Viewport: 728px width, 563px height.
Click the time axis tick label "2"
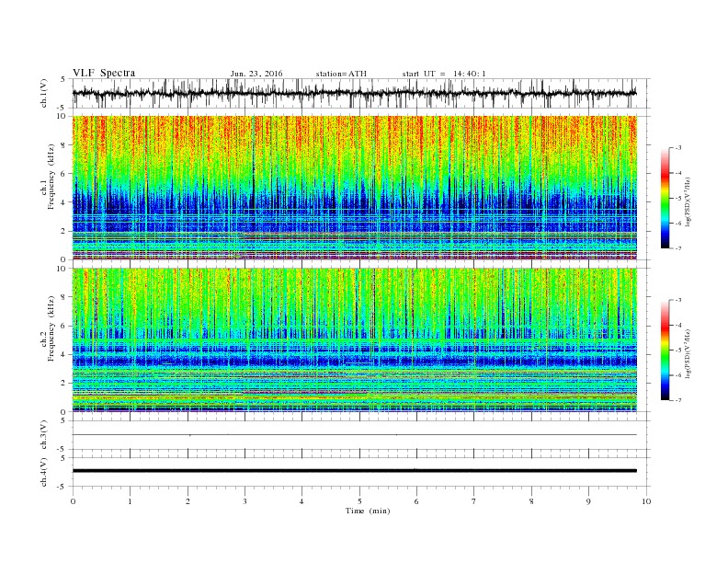(x=188, y=501)
